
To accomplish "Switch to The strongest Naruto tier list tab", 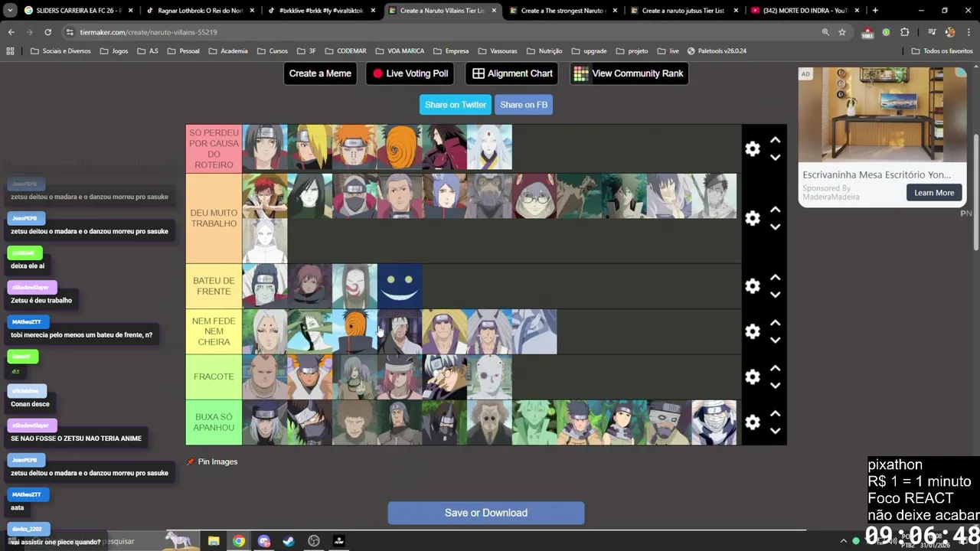I will click(x=565, y=11).
